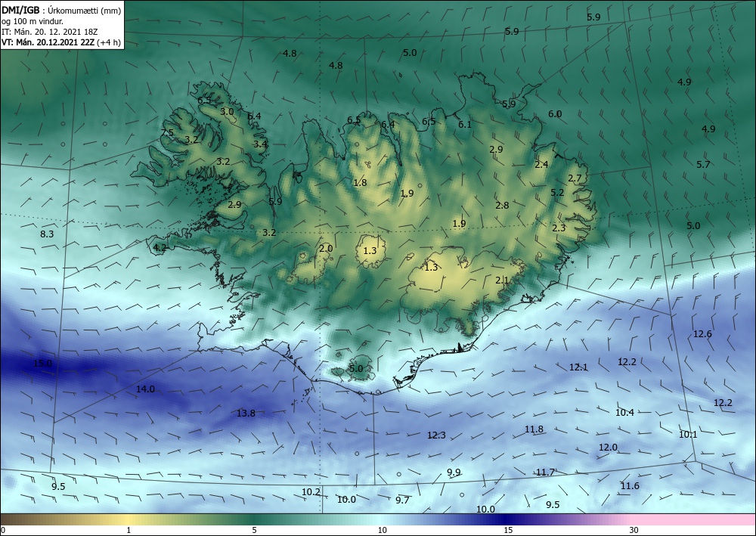Click the 11.8 map value
Viewport: 756px width, 536px height.
click(534, 429)
